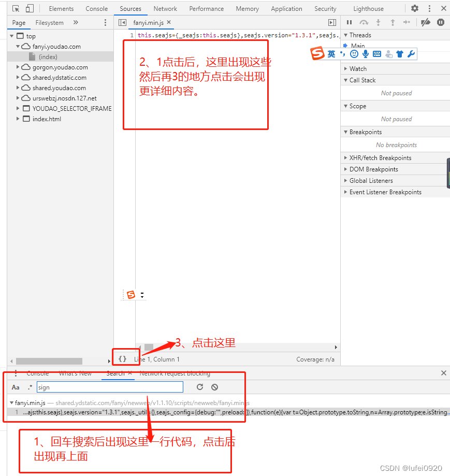Open the drawer three-dot menu
450x476 pixels.
click(16, 373)
